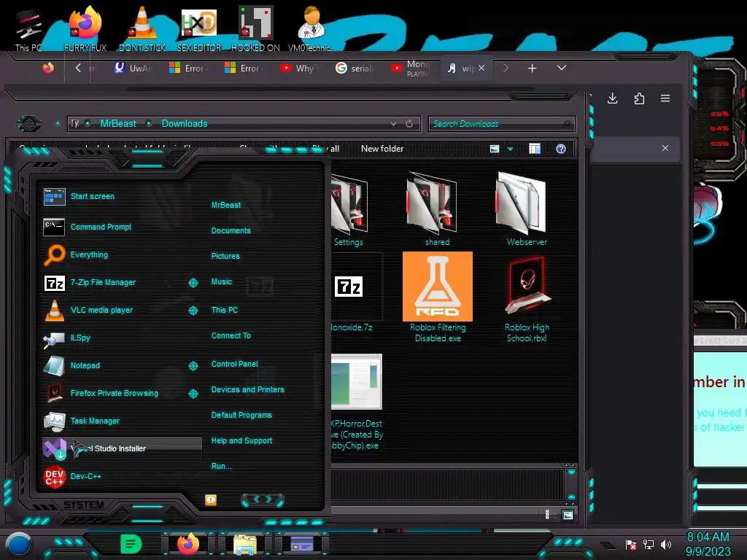
Task: Click MrBeast in the address breadcrumb
Action: pyautogui.click(x=118, y=124)
